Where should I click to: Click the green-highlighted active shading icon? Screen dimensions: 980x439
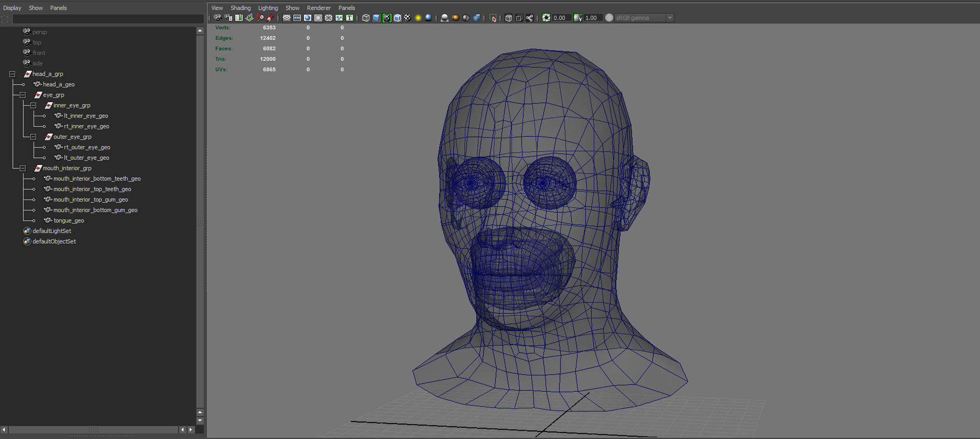tap(386, 18)
